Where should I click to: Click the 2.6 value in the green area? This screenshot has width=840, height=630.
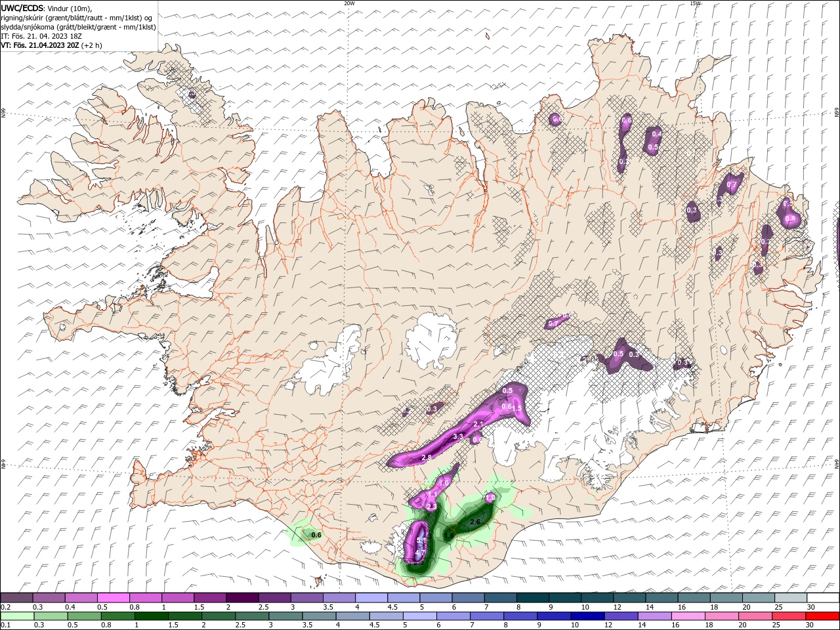[x=475, y=522]
